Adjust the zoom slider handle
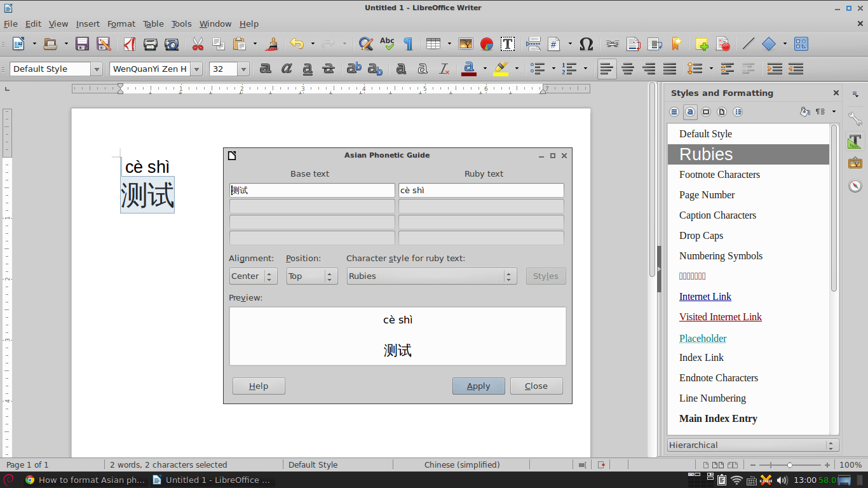 coord(790,465)
